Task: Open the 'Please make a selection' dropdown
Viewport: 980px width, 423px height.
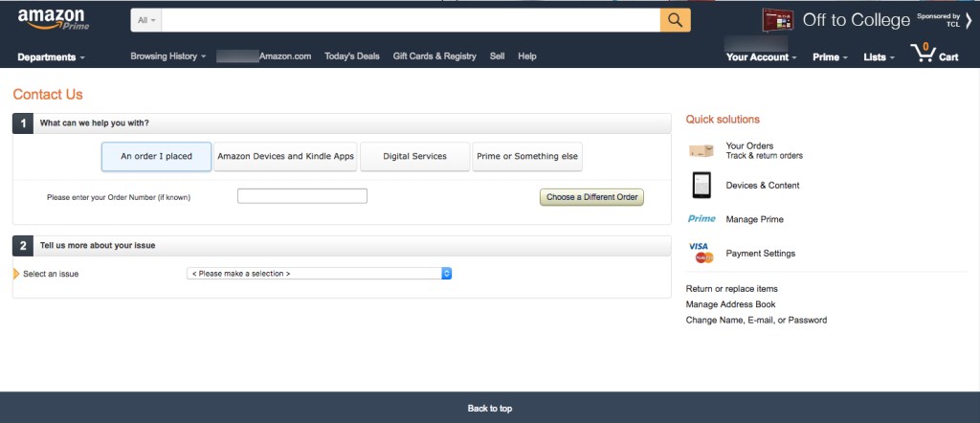Action: (x=319, y=274)
